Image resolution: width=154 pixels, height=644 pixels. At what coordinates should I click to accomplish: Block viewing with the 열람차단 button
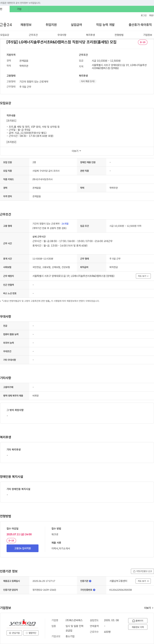coord(31,633)
